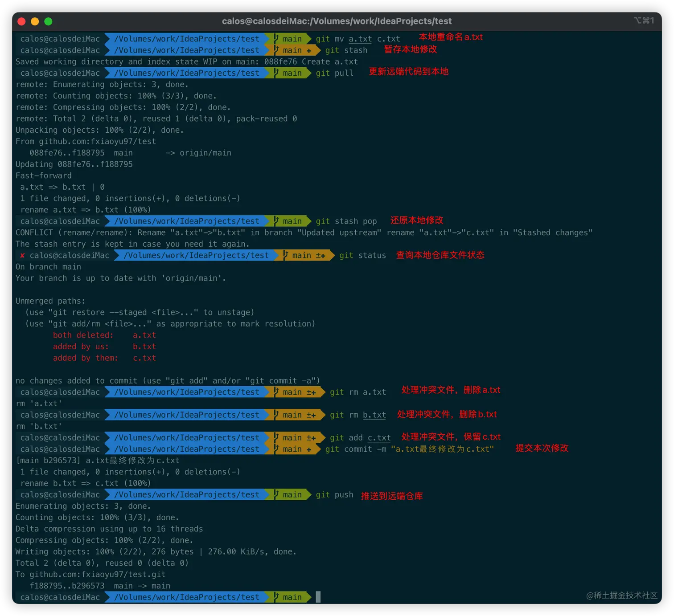Image resolution: width=674 pixels, height=616 pixels.
Task: Click the "a.txt => b.txt | 0" diffstat line
Action: pos(62,187)
